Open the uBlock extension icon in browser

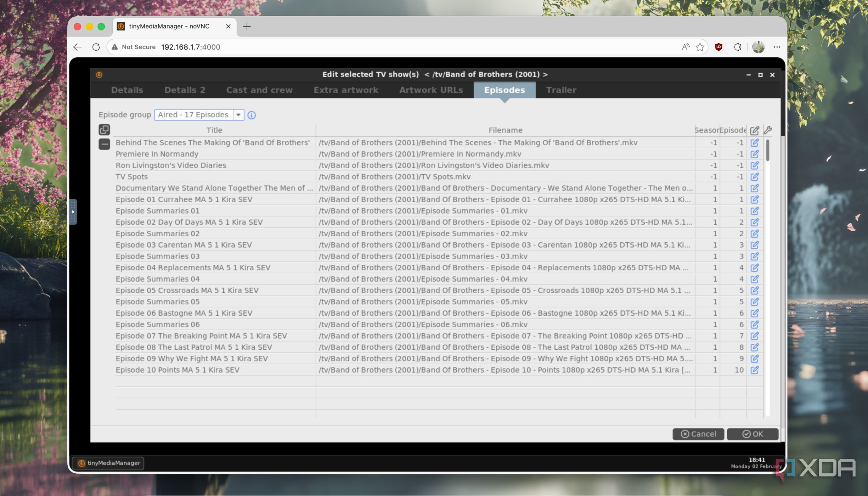(x=718, y=47)
